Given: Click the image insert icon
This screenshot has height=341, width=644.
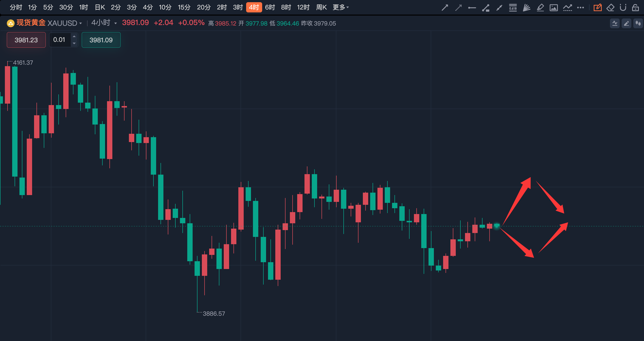Looking at the screenshot, I should 554,8.
